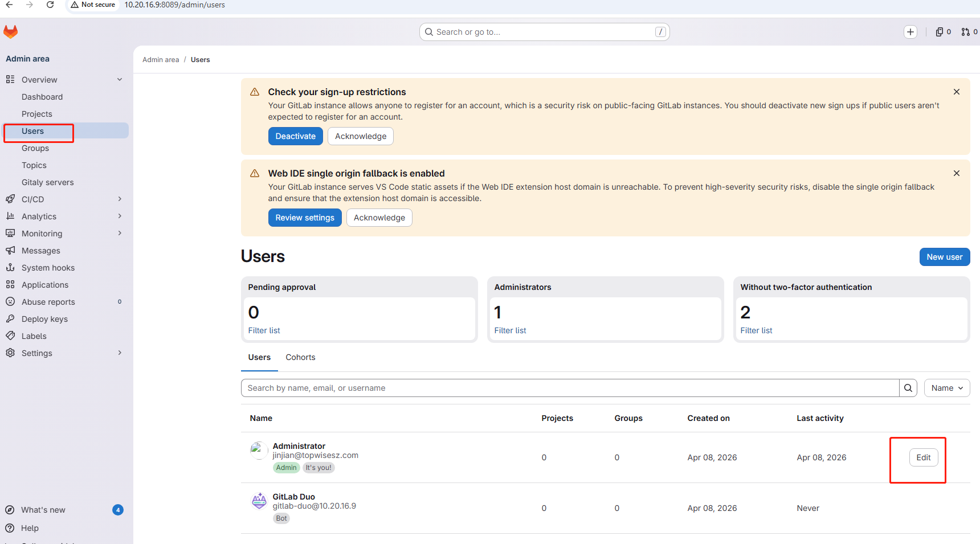Open assigned issues counter icon
980x544 pixels.
(944, 32)
